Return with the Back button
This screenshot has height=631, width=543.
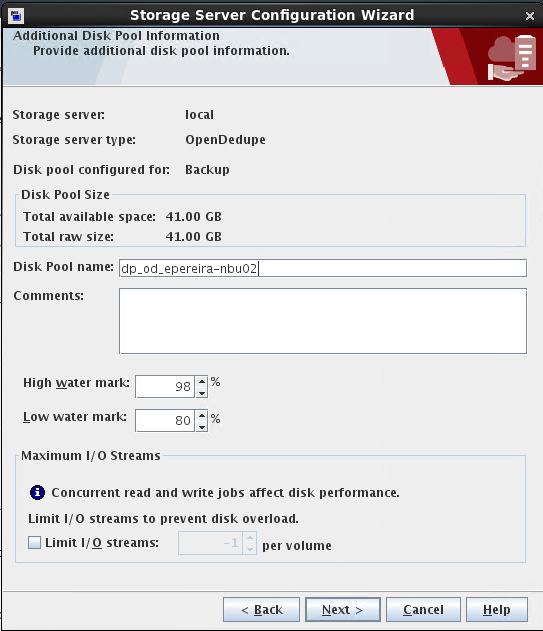click(x=262, y=610)
